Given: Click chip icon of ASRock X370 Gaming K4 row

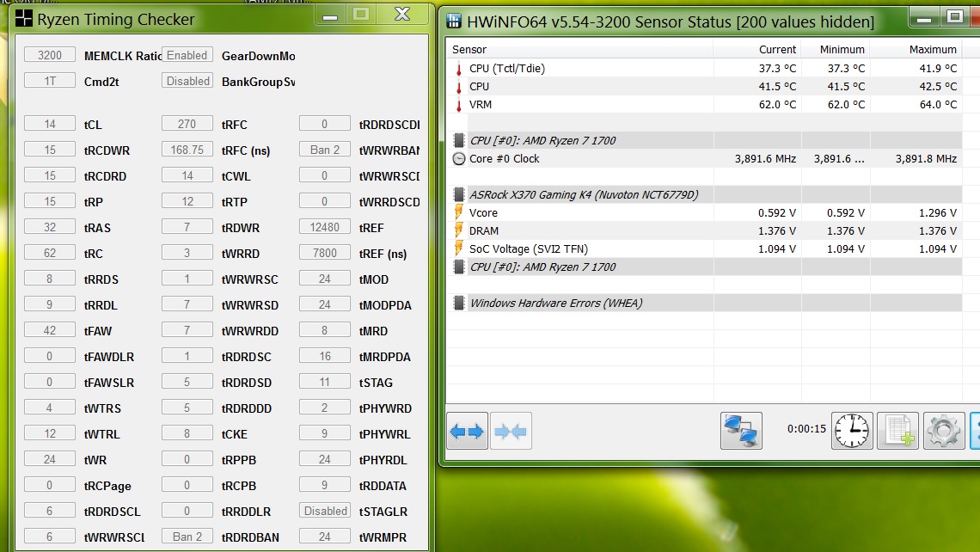Looking at the screenshot, I should [459, 194].
